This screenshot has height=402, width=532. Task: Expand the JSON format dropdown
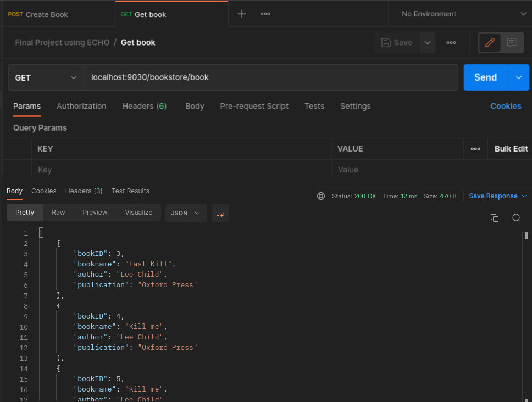click(x=186, y=213)
